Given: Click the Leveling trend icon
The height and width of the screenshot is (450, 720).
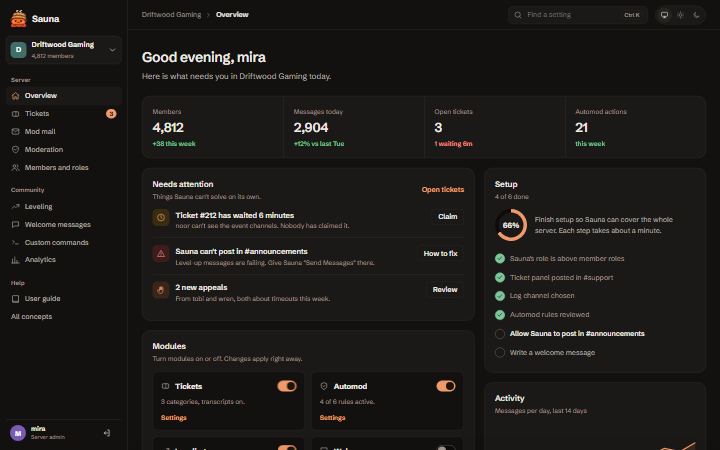Looking at the screenshot, I should tap(15, 207).
